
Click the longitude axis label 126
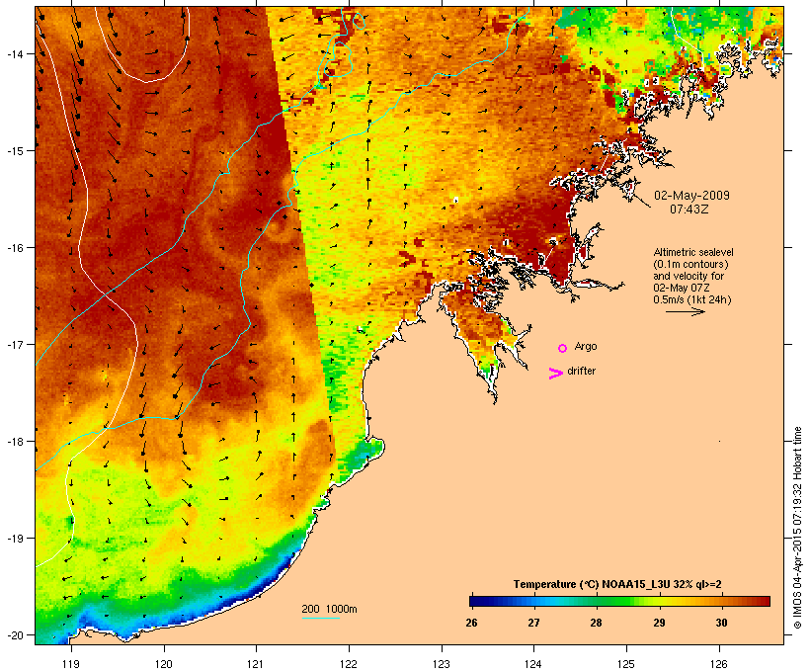718,664
